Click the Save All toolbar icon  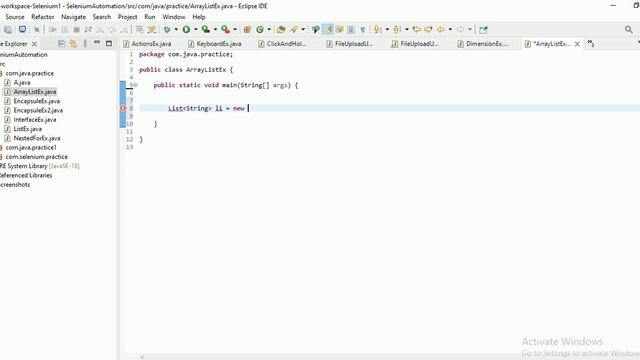pos(8,29)
